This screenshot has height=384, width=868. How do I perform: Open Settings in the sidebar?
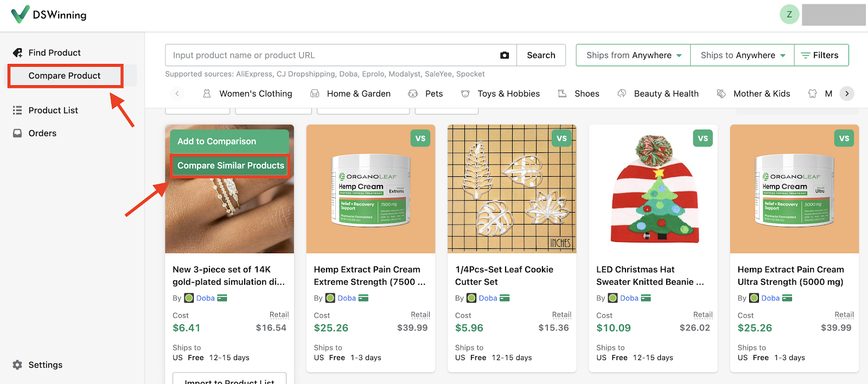[45, 364]
